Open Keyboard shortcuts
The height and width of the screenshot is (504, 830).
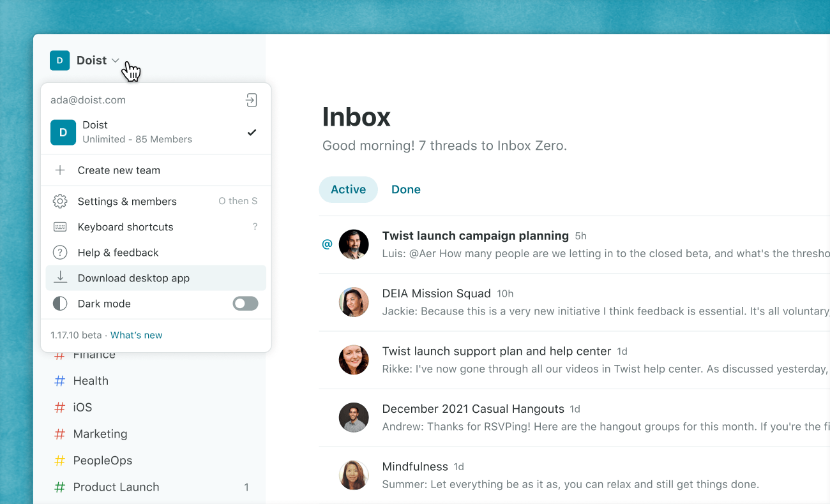coord(156,227)
